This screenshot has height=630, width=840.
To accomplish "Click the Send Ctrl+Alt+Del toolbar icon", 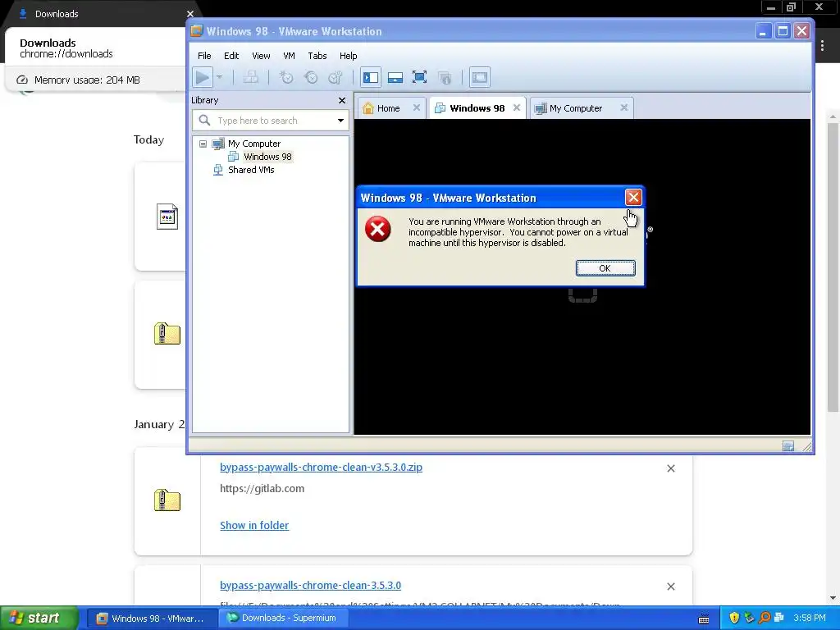I will point(251,78).
